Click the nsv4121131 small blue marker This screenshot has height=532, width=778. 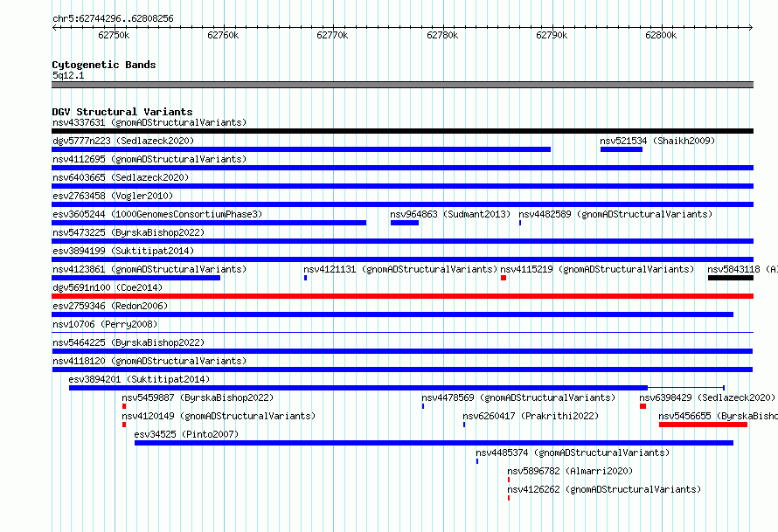point(306,278)
